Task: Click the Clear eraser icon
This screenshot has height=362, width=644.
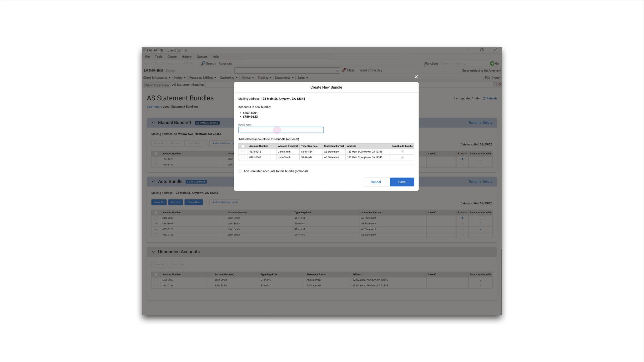Action: pyautogui.click(x=344, y=70)
